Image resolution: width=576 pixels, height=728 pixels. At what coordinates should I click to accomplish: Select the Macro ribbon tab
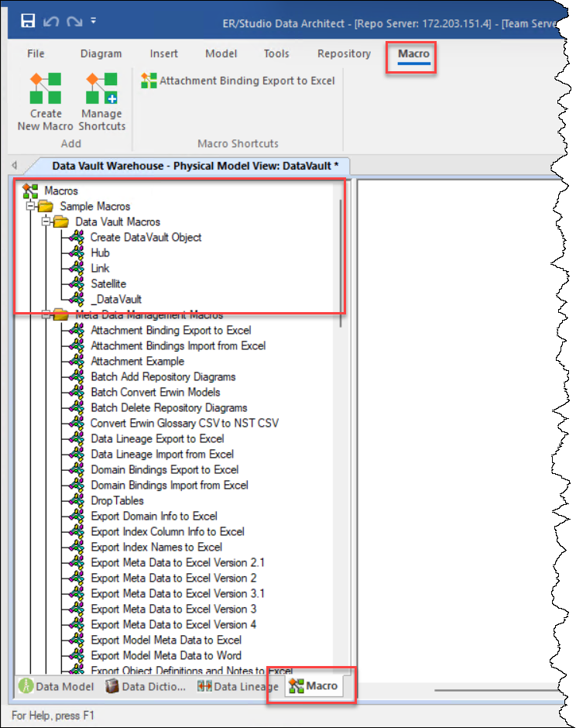[413, 54]
